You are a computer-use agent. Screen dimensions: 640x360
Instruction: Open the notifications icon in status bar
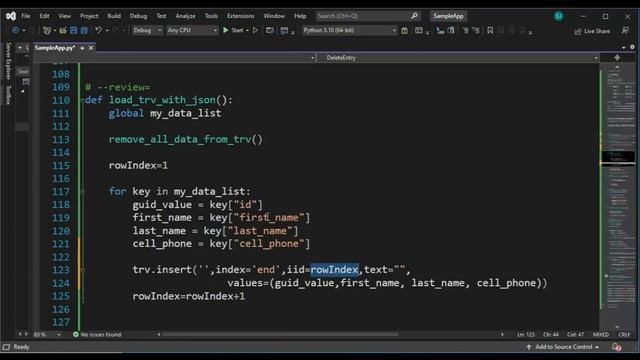616,347
